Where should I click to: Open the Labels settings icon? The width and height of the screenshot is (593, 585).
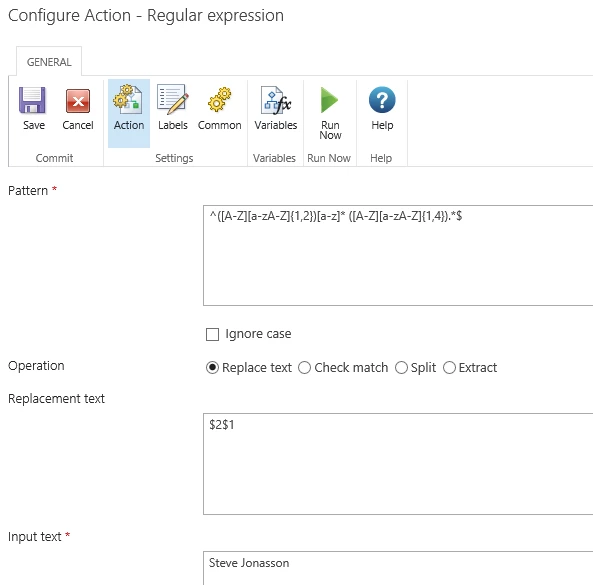coord(172,99)
